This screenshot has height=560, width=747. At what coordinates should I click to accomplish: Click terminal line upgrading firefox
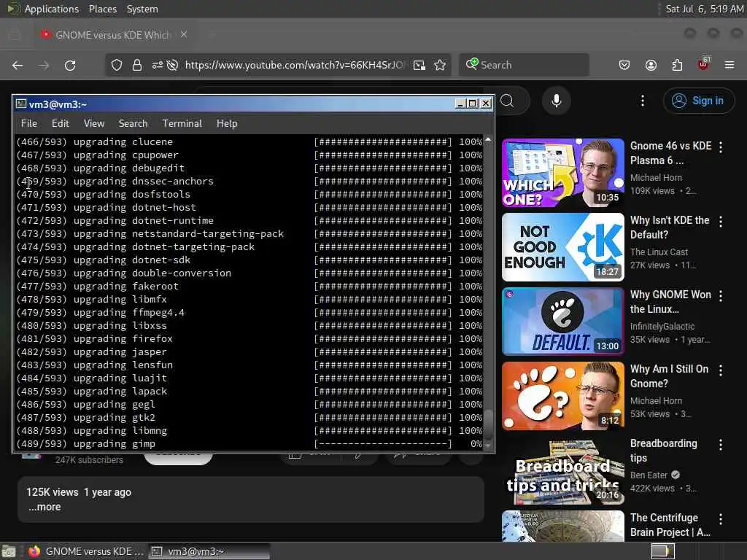(249, 338)
